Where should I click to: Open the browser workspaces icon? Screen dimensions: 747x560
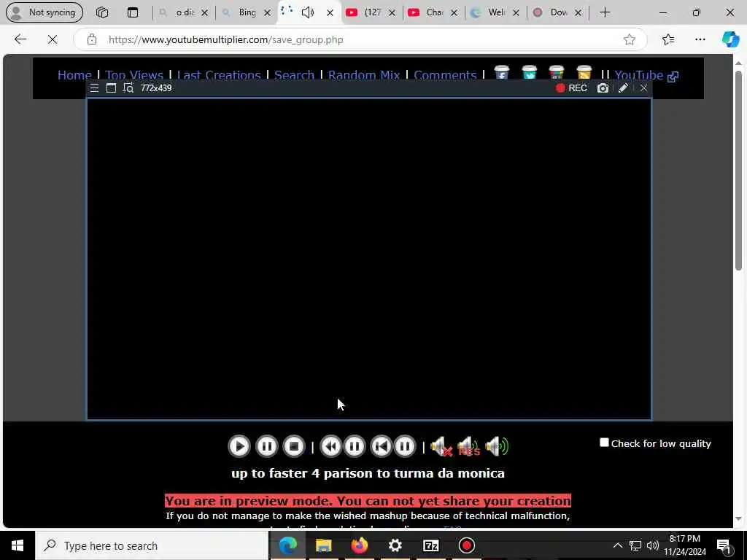click(102, 12)
